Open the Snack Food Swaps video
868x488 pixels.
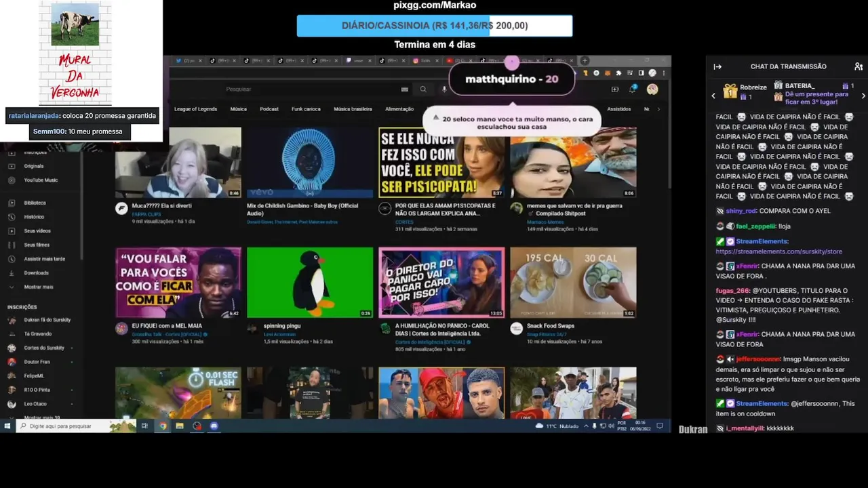point(573,282)
